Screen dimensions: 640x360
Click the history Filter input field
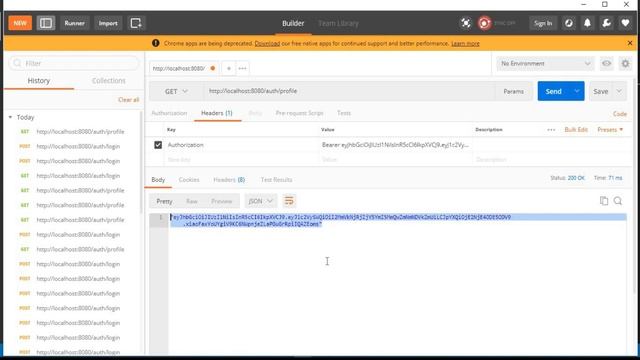click(x=74, y=63)
